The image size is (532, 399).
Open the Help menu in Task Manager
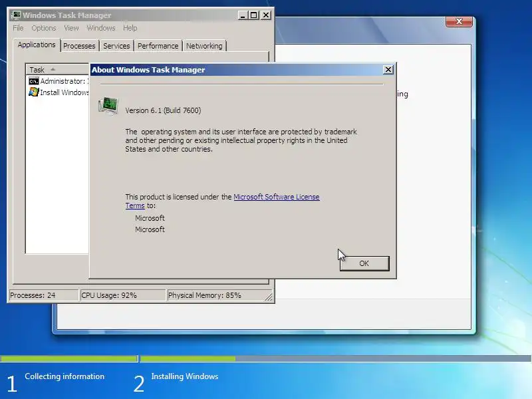click(x=130, y=28)
